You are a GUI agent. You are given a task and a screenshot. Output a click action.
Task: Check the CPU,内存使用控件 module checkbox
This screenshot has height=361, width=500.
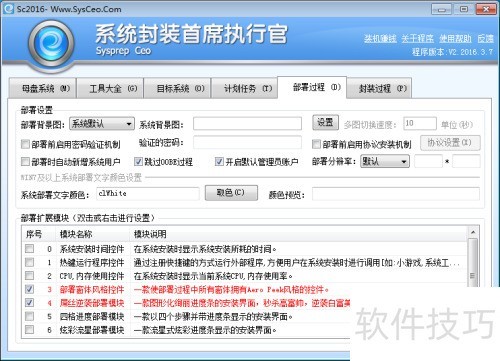[x=29, y=276]
